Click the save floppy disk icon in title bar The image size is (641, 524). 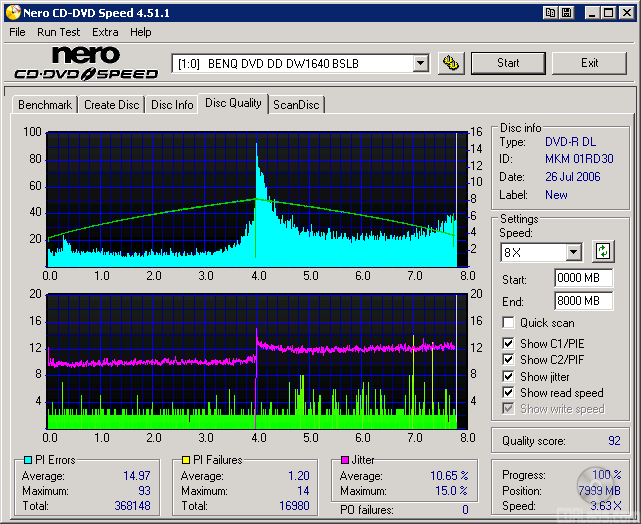(x=569, y=12)
